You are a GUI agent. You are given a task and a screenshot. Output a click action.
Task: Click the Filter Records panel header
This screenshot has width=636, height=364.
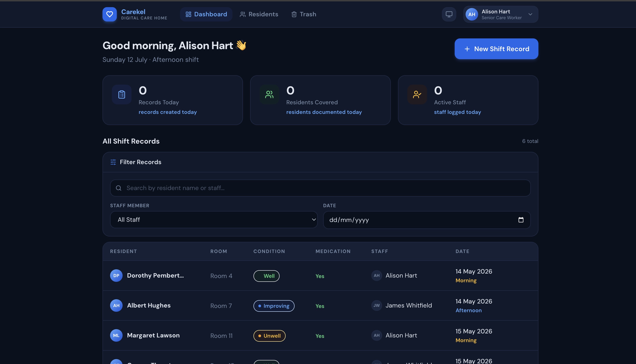coord(320,162)
